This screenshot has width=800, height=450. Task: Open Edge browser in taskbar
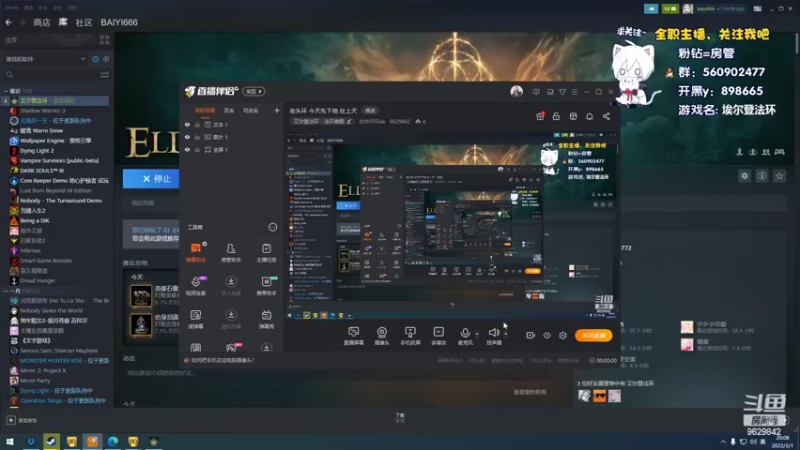[113, 441]
